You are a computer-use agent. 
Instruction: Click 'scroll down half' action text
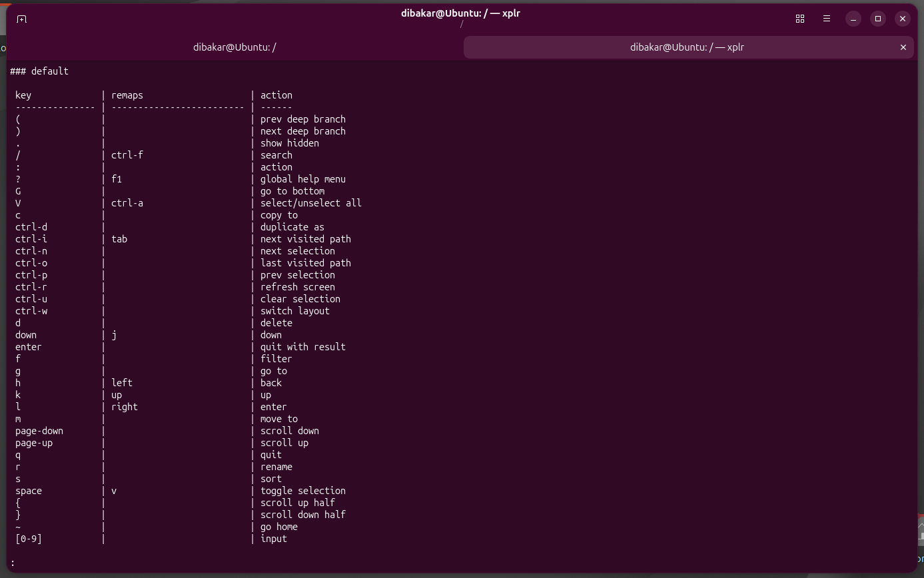pyautogui.click(x=303, y=515)
